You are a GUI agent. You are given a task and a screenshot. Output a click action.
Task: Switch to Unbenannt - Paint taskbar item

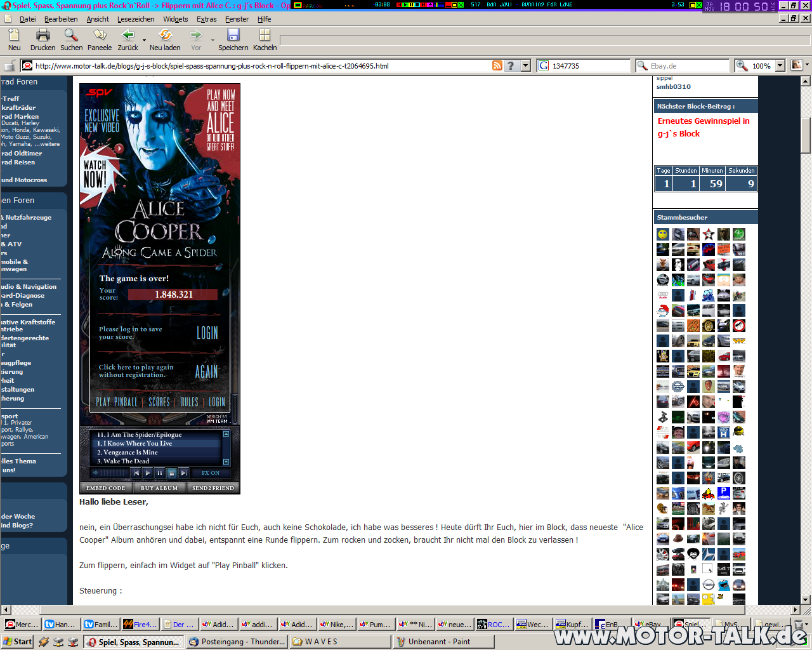(x=443, y=642)
